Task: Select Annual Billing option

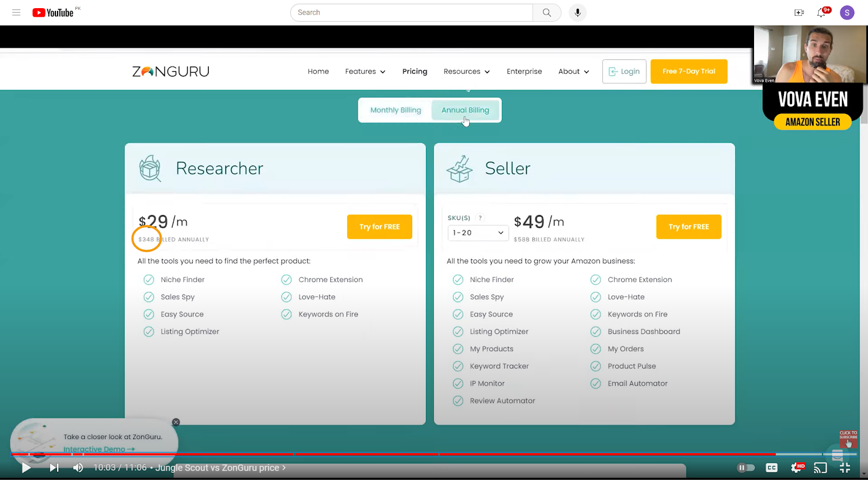Action: coord(465,110)
